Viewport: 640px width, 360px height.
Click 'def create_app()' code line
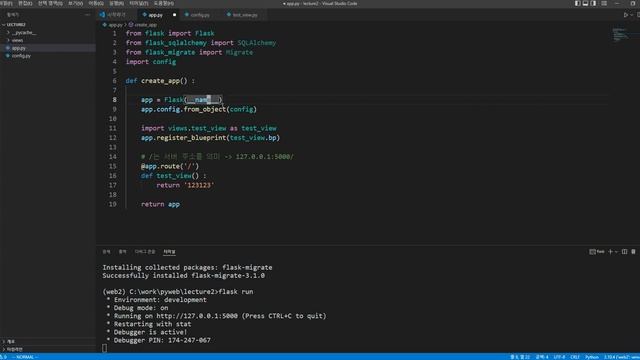coord(160,81)
